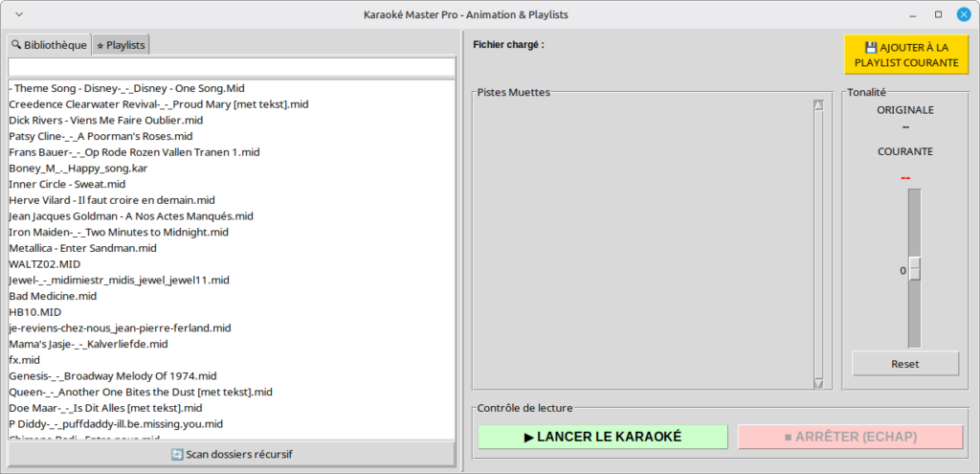This screenshot has height=474, width=980.
Task: Select Metallica - Enter Sandman.mid
Action: (x=82, y=248)
